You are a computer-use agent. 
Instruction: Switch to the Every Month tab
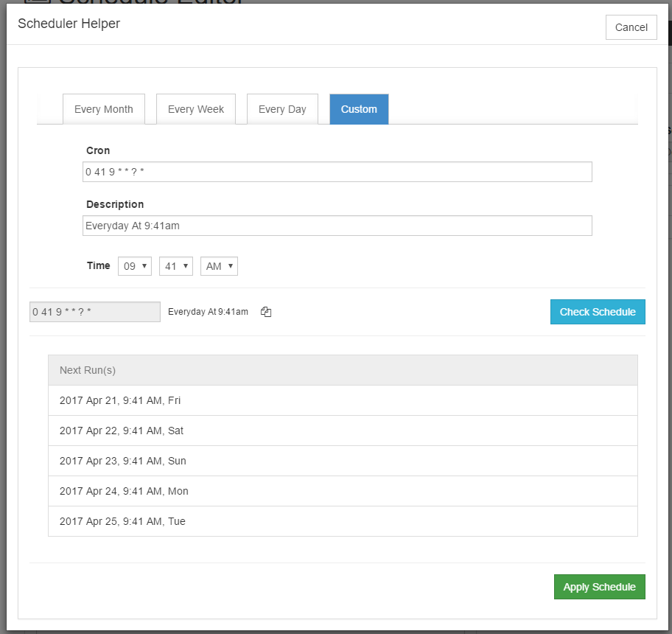click(103, 109)
